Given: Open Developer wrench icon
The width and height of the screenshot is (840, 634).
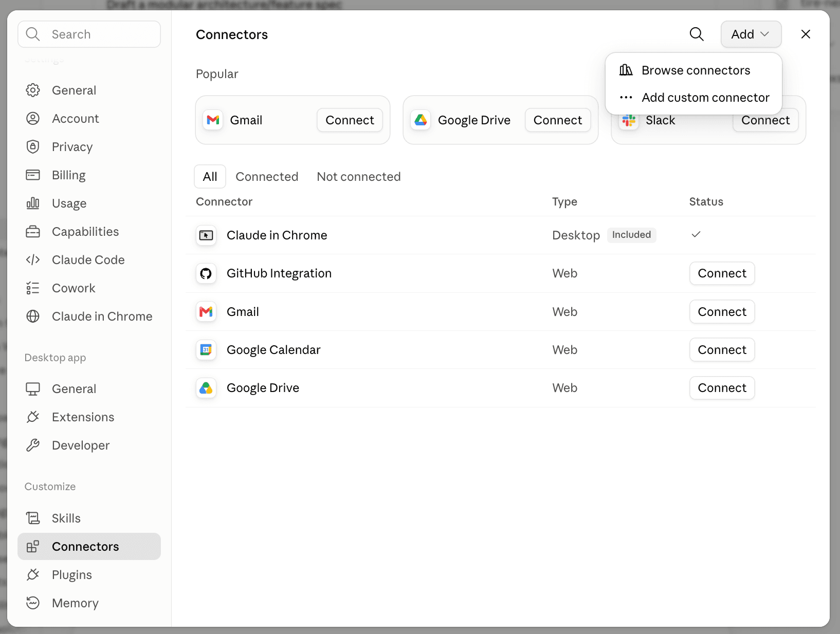Looking at the screenshot, I should pos(33,445).
